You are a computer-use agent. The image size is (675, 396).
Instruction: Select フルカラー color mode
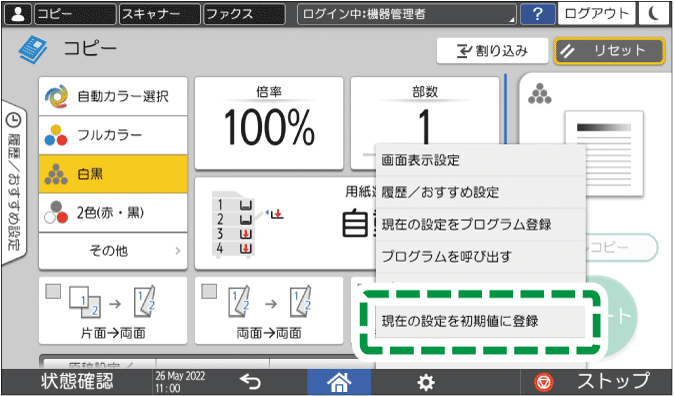tap(113, 135)
